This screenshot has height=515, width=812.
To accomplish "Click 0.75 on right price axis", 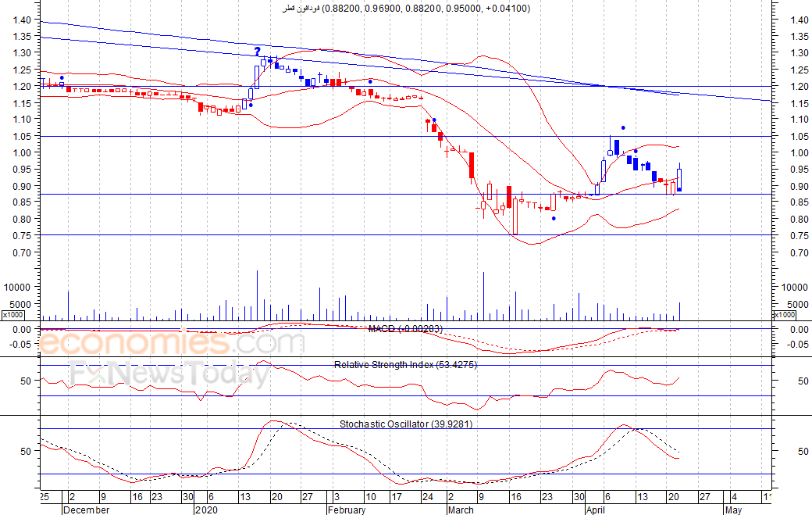I will [800, 236].
